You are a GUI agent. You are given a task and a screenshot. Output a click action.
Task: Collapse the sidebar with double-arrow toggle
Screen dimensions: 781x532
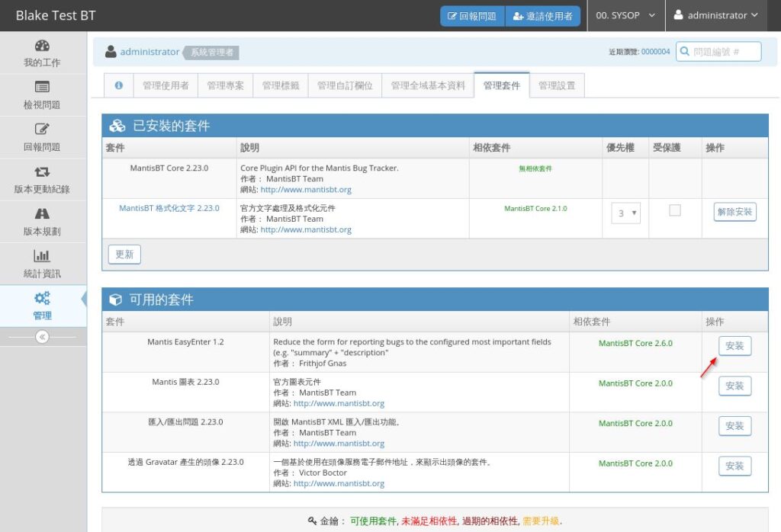42,337
